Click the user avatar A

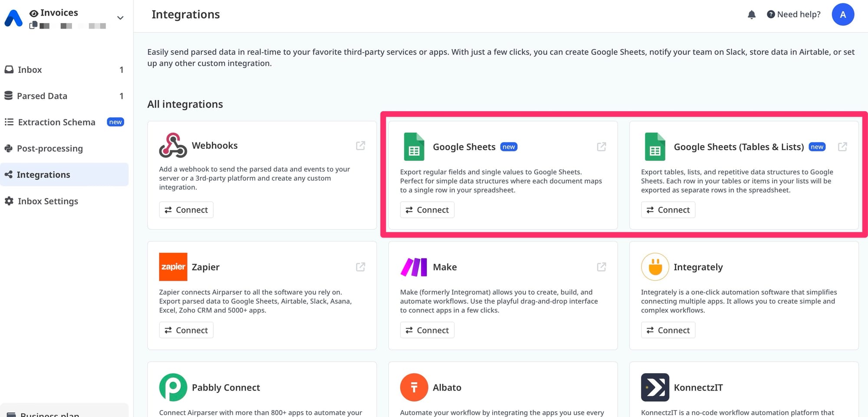coord(842,15)
